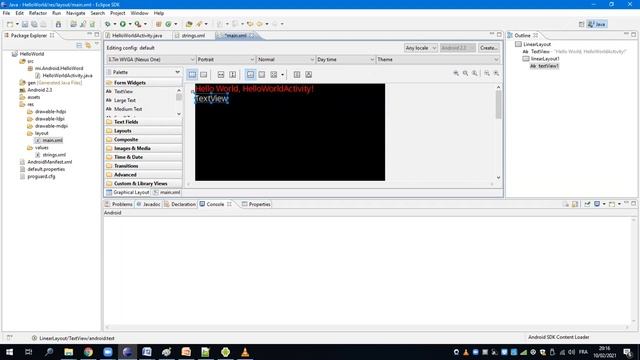This screenshot has width=640, height=360.
Task: Open the Window menu
Action: [139, 13]
